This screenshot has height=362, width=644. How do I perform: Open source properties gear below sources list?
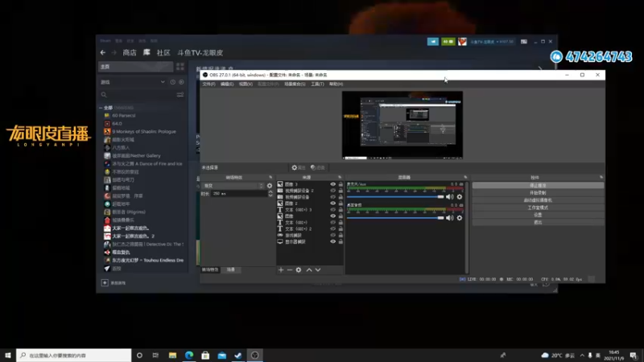pyautogui.click(x=299, y=269)
